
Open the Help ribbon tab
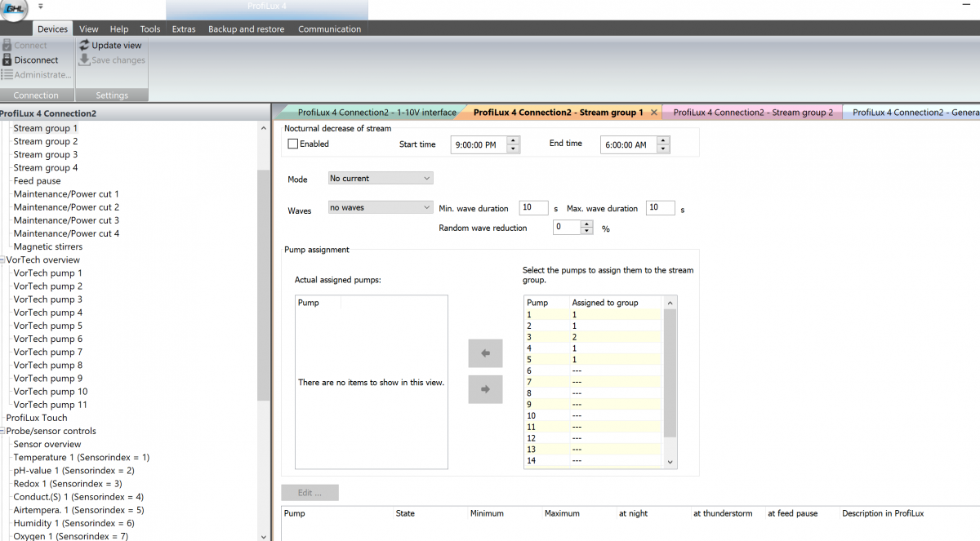point(119,29)
